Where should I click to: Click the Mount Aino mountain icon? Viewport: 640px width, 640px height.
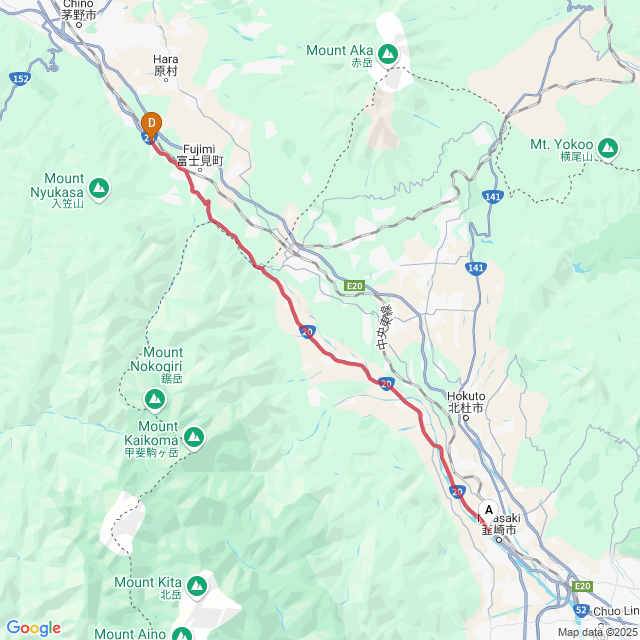point(182,634)
